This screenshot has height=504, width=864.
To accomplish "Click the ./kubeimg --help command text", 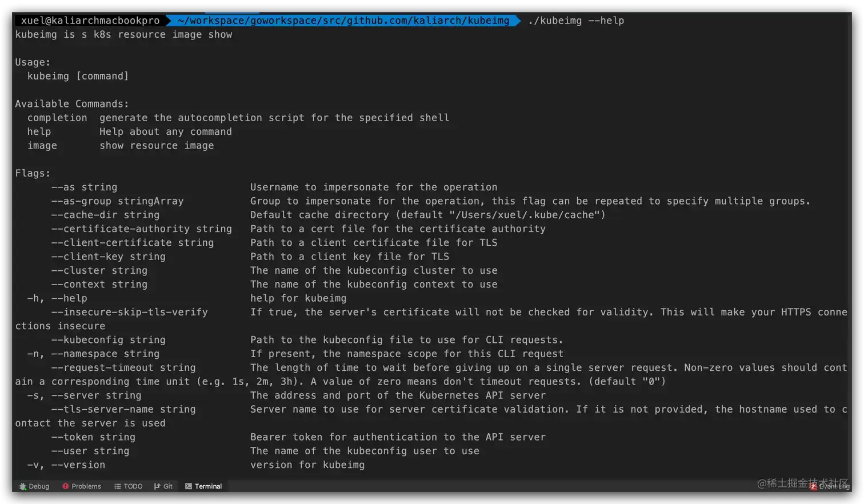I will tap(576, 21).
